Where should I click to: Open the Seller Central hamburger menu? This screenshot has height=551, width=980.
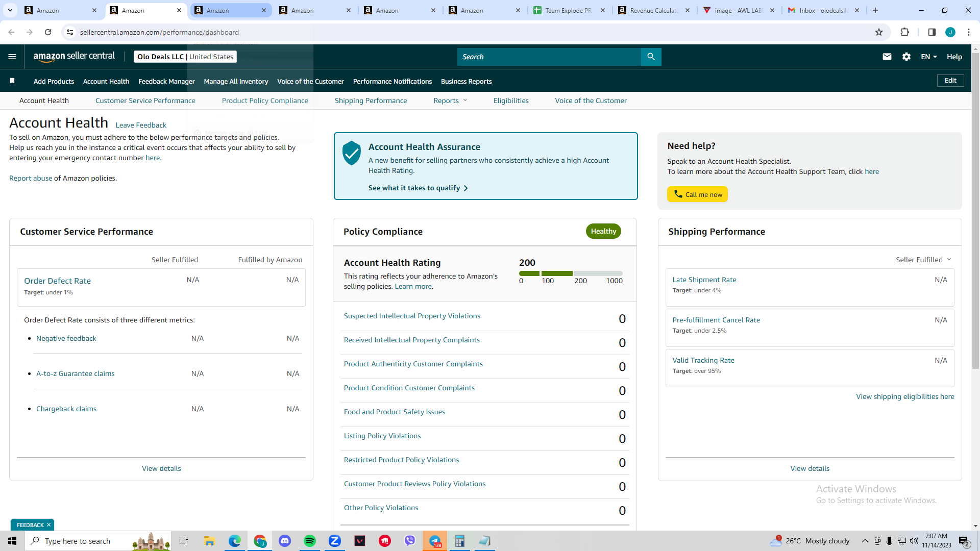point(12,57)
